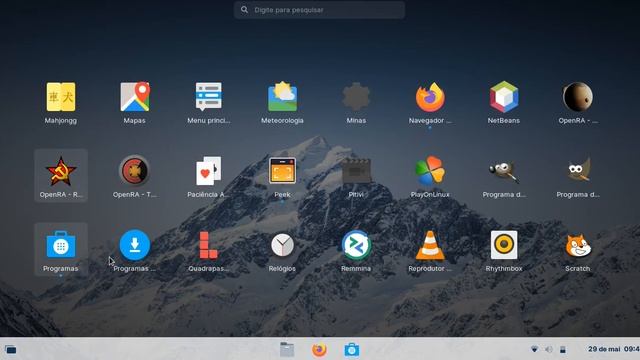The width and height of the screenshot is (640, 360).
Task: Launch the Mapas application
Action: click(135, 97)
